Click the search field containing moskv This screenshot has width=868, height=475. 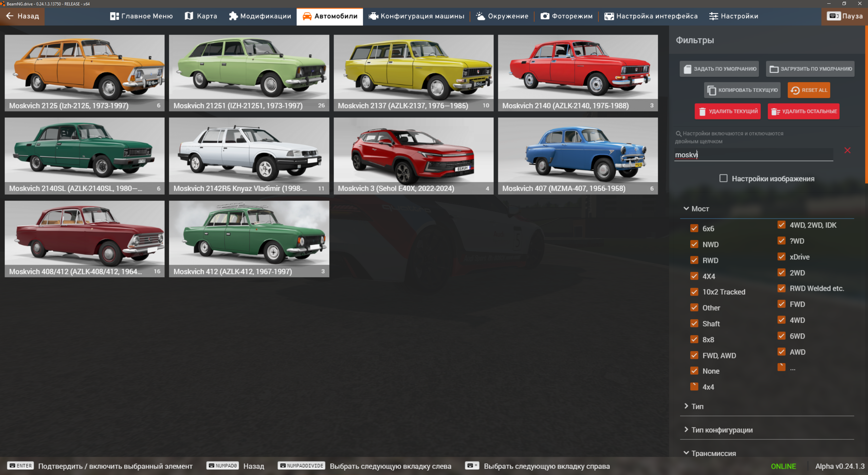(x=754, y=155)
